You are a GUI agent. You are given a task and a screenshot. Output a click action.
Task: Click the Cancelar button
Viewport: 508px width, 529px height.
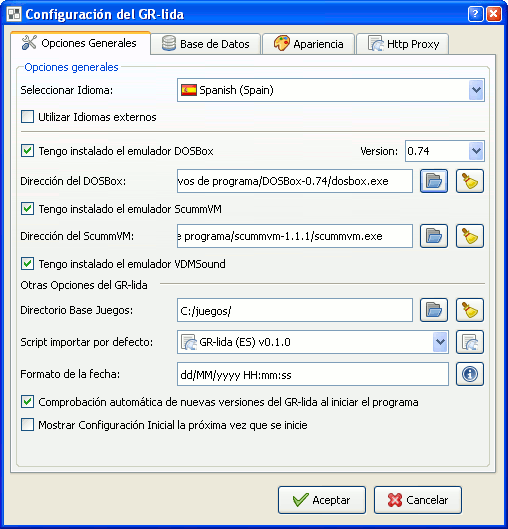pos(418,500)
